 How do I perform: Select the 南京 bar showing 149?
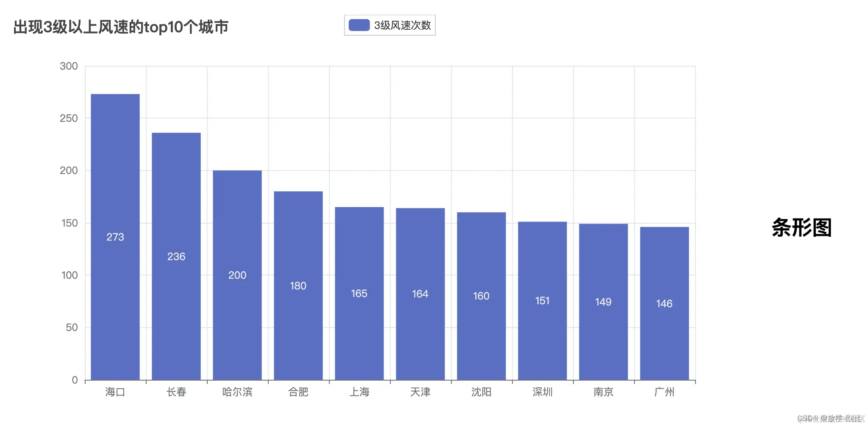(603, 301)
